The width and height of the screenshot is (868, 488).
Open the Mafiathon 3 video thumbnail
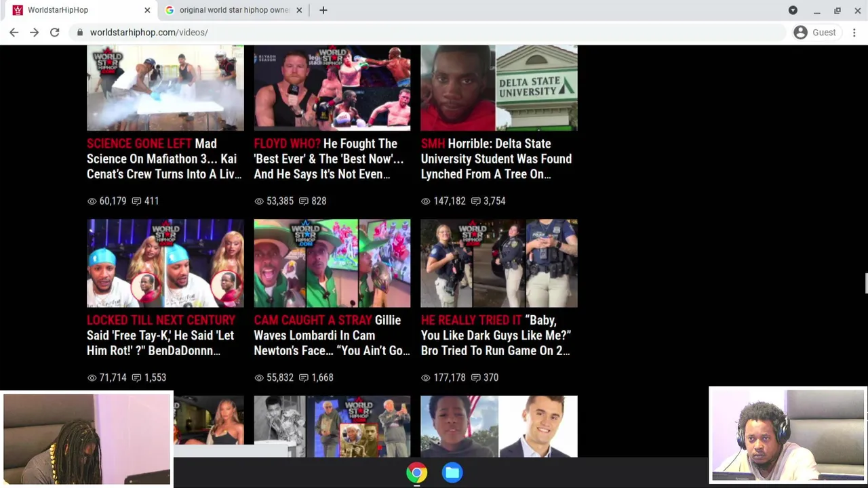165,87
